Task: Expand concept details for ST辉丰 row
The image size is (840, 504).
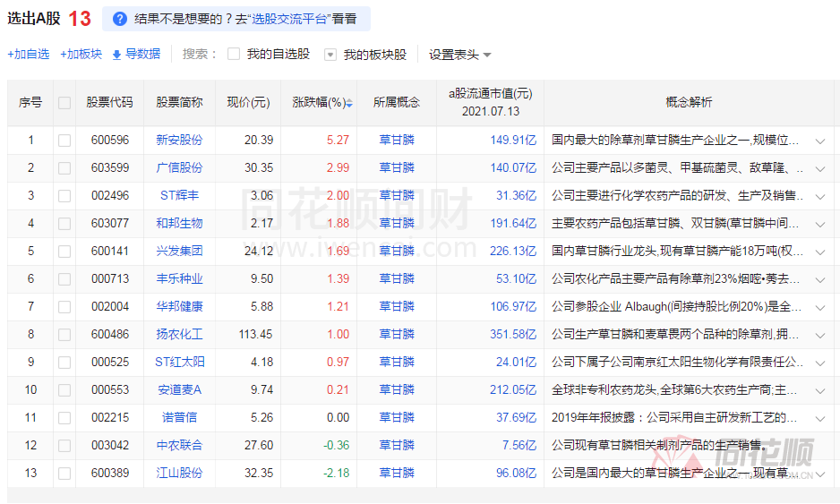Action: (x=820, y=197)
